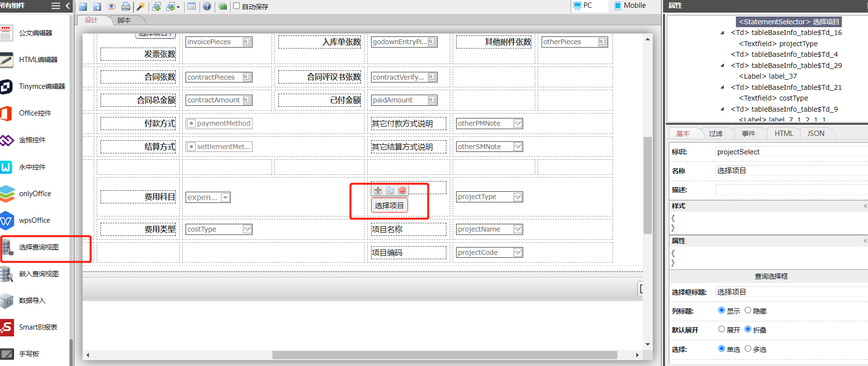The width and height of the screenshot is (868, 366).
Task: Select the onlyOffice component
Action: click(x=35, y=194)
